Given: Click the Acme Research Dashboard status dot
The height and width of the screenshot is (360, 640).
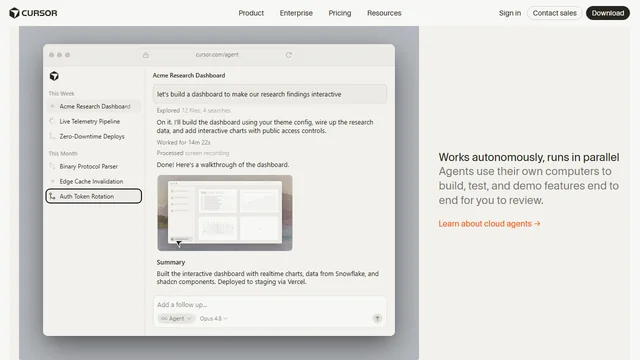Looking at the screenshot, I should point(52,107).
